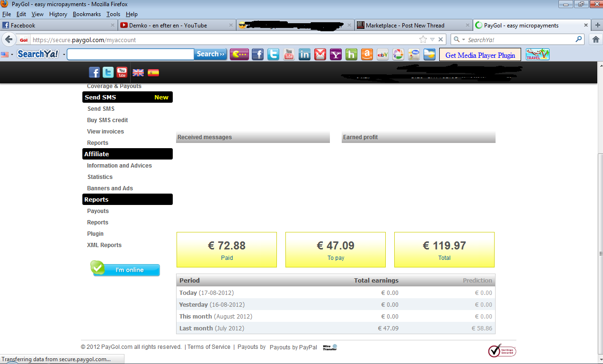Expand the URL history dropdown arrow

coord(432,40)
